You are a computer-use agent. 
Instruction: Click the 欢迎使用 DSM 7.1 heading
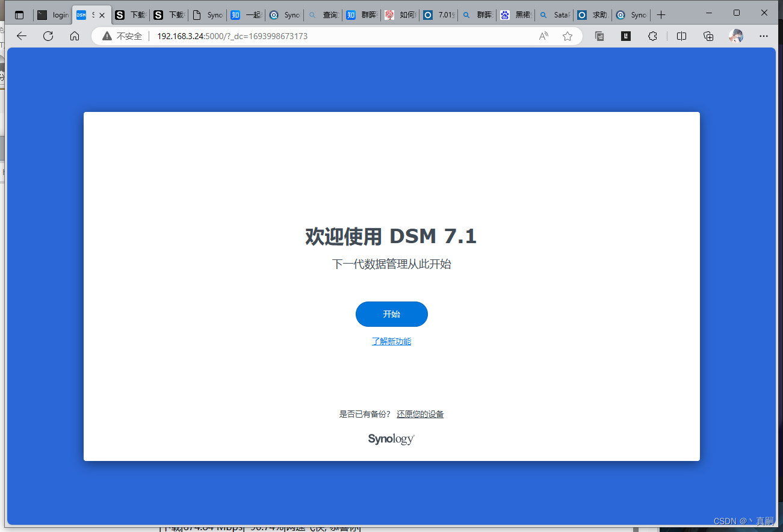pyautogui.click(x=391, y=236)
